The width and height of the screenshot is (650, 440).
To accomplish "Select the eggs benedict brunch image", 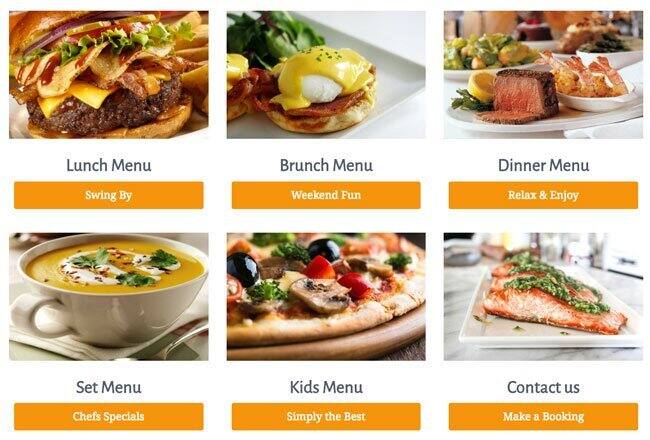I will pos(326,75).
